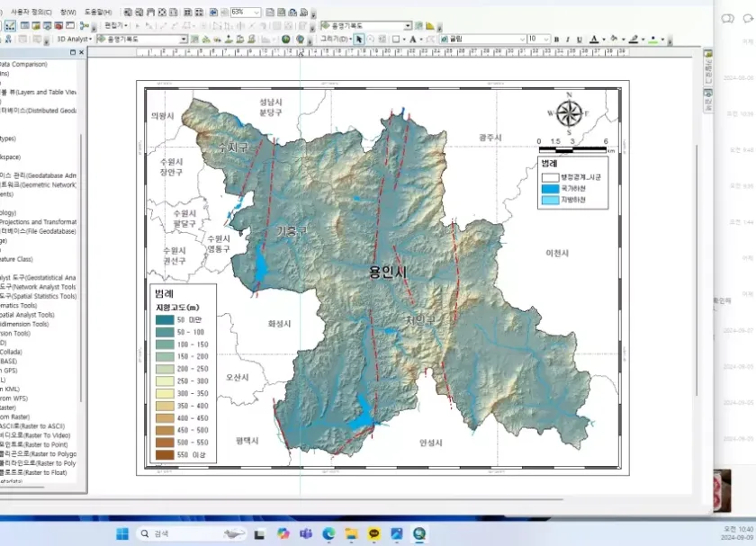The image size is (756, 546).
Task: Click the font color 'A' swatch
Action: tap(593, 40)
